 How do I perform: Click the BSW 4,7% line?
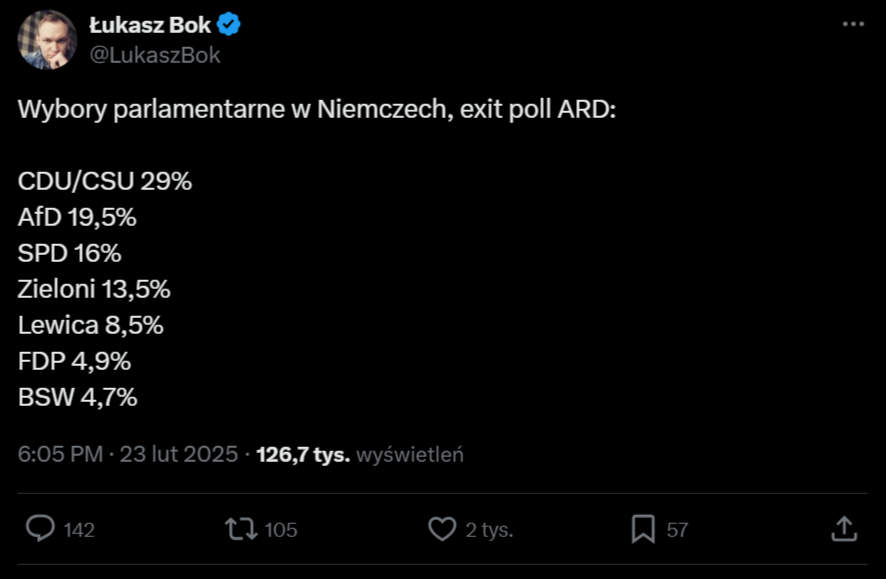(78, 397)
